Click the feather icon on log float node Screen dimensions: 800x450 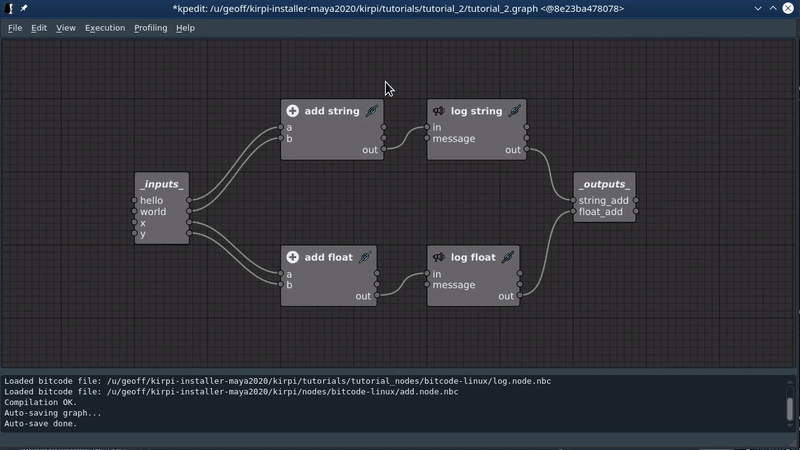pyautogui.click(x=508, y=257)
